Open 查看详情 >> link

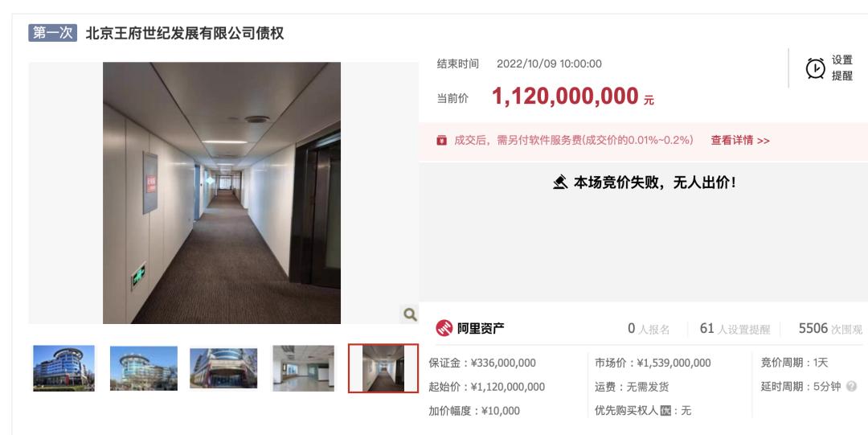pos(740,140)
